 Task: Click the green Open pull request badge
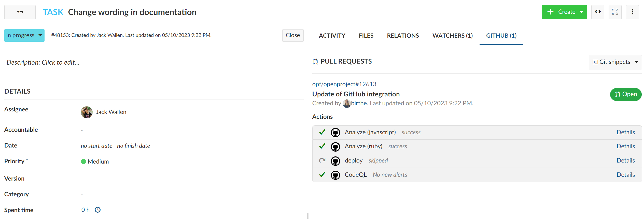(625, 94)
